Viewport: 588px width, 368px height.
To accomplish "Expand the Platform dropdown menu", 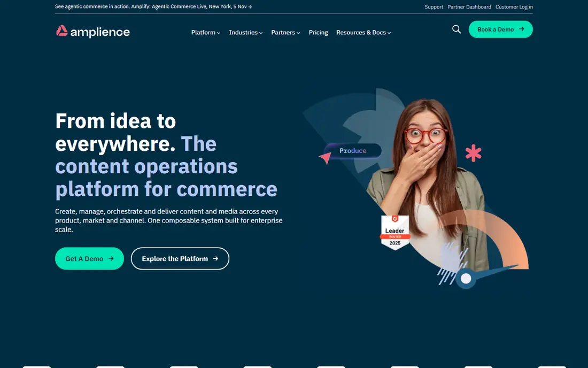I will (x=205, y=33).
